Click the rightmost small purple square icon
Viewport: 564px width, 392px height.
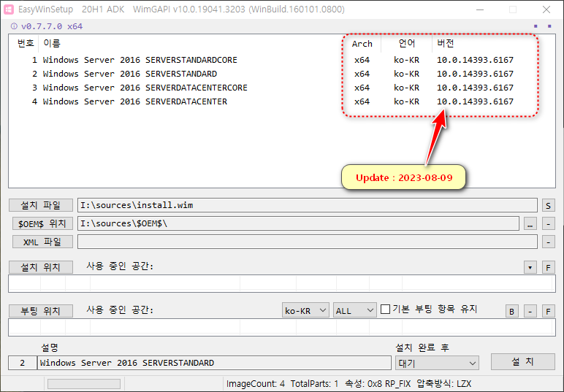click(549, 26)
